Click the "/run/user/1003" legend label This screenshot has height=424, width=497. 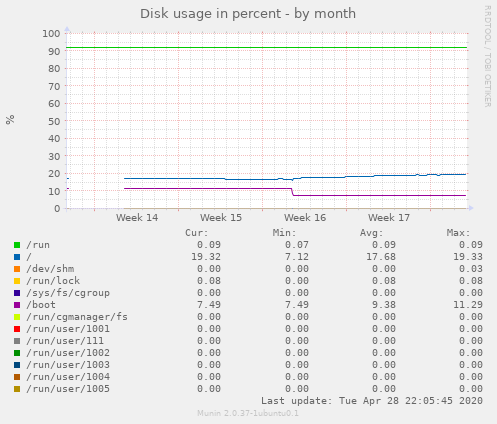click(x=68, y=365)
